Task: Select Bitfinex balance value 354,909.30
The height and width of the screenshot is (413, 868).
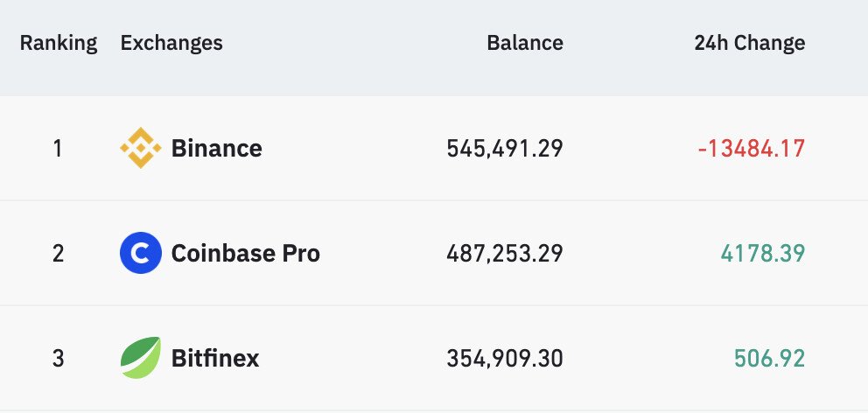Action: point(505,359)
